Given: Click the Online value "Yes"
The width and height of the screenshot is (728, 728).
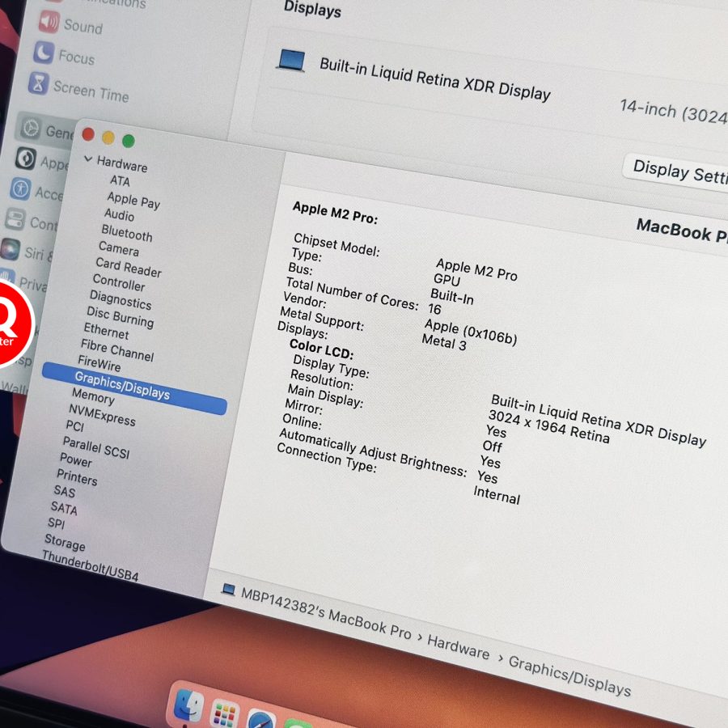Looking at the screenshot, I should coord(490,462).
